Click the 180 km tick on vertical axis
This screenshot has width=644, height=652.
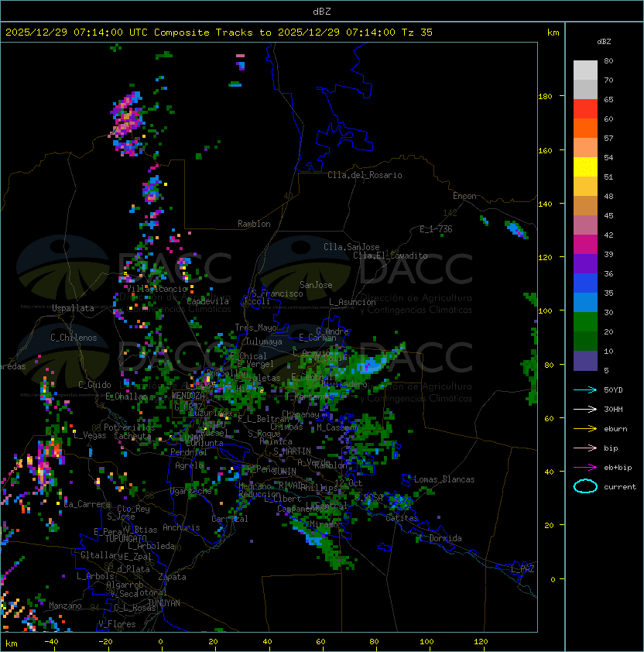click(x=545, y=97)
